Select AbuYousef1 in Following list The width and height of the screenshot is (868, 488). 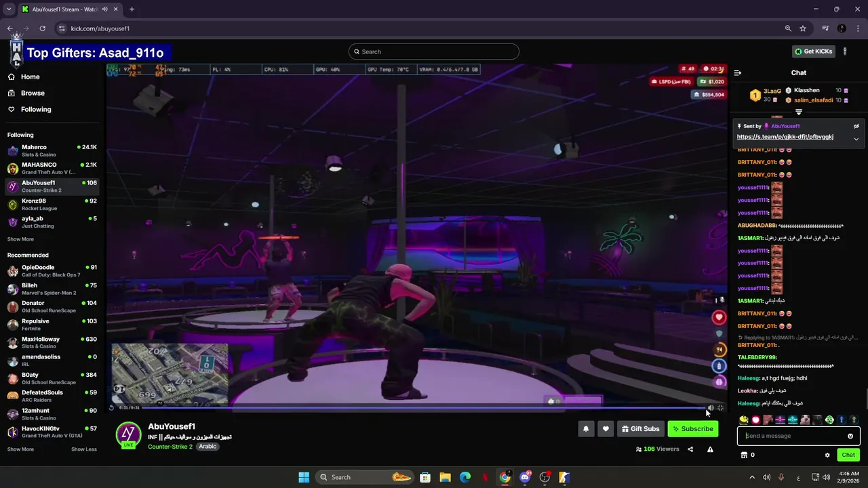(52, 186)
